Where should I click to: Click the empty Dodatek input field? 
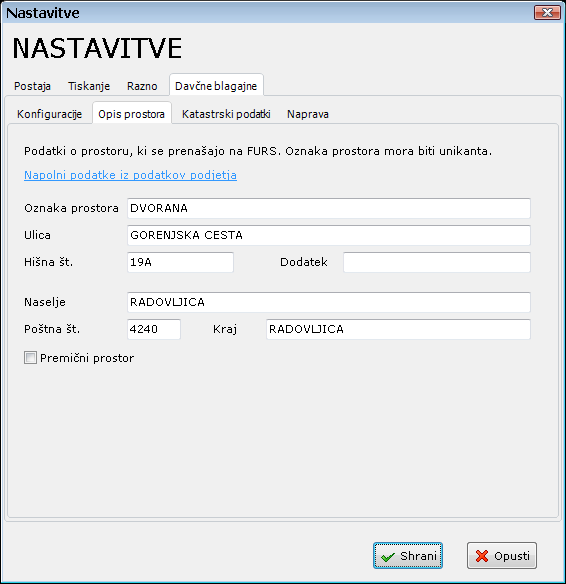(x=437, y=262)
